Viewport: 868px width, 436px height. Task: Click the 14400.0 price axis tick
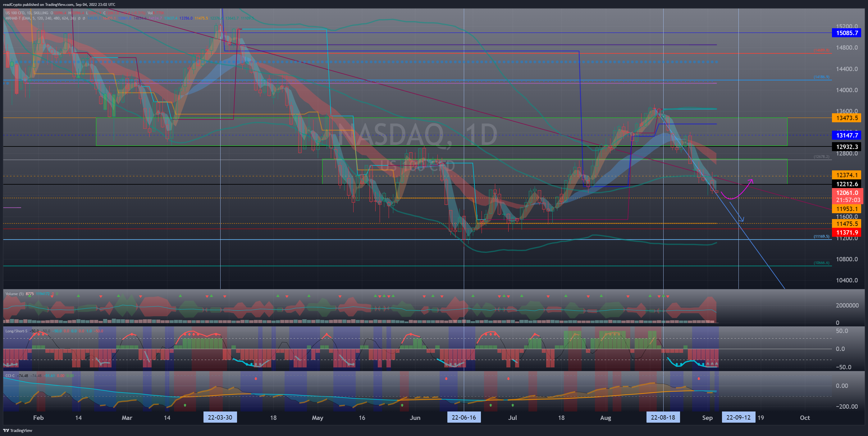point(847,69)
